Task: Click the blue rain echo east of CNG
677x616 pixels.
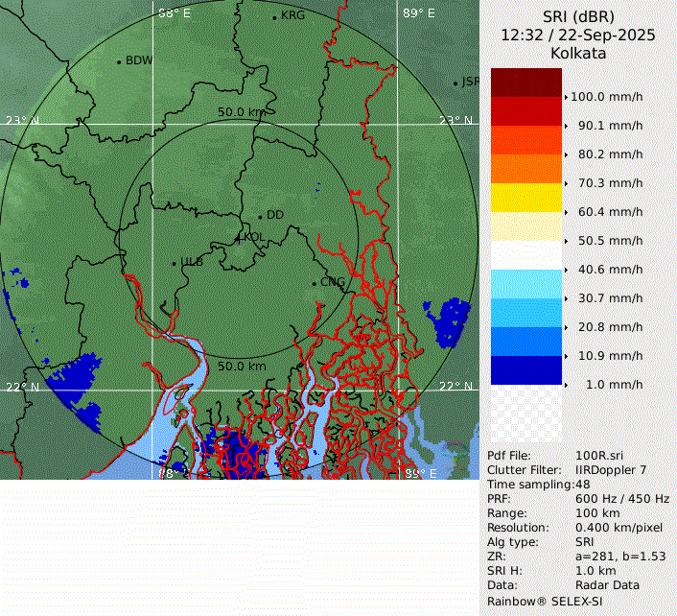Action: (450, 321)
